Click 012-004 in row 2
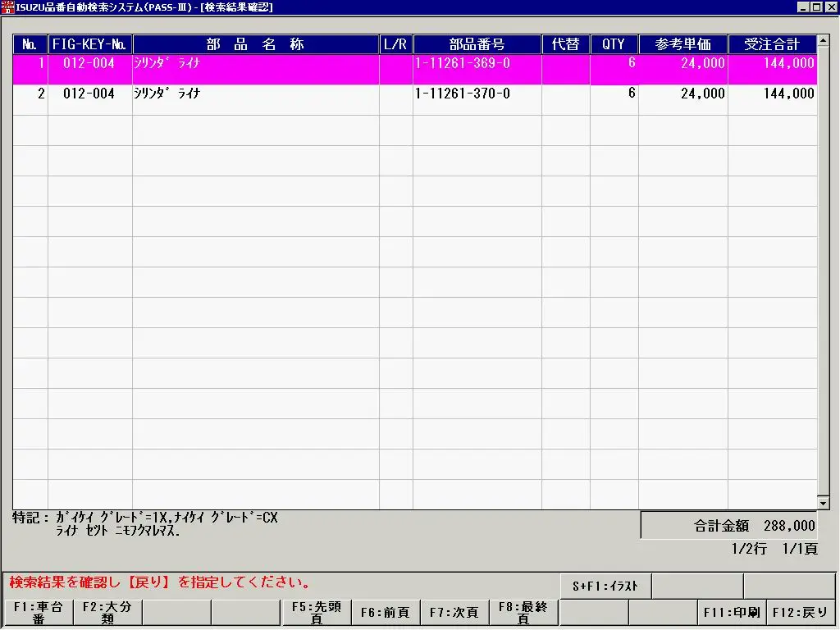 point(89,94)
